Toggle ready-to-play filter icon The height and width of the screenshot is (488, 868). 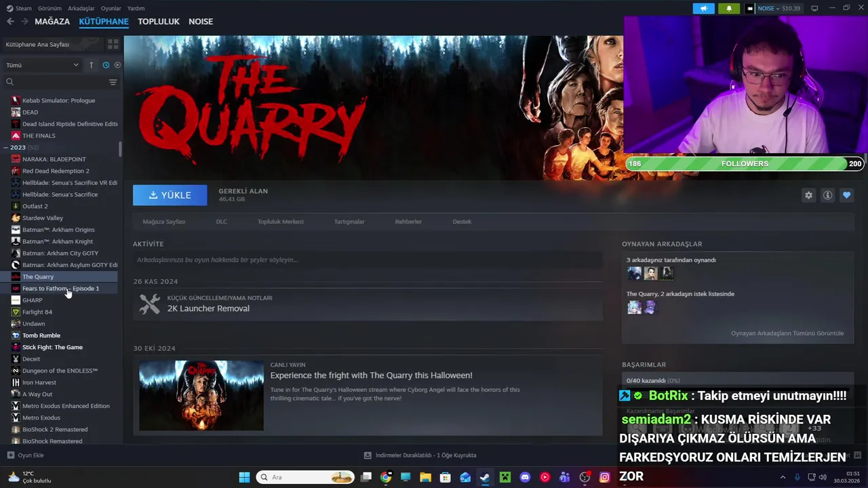click(117, 65)
